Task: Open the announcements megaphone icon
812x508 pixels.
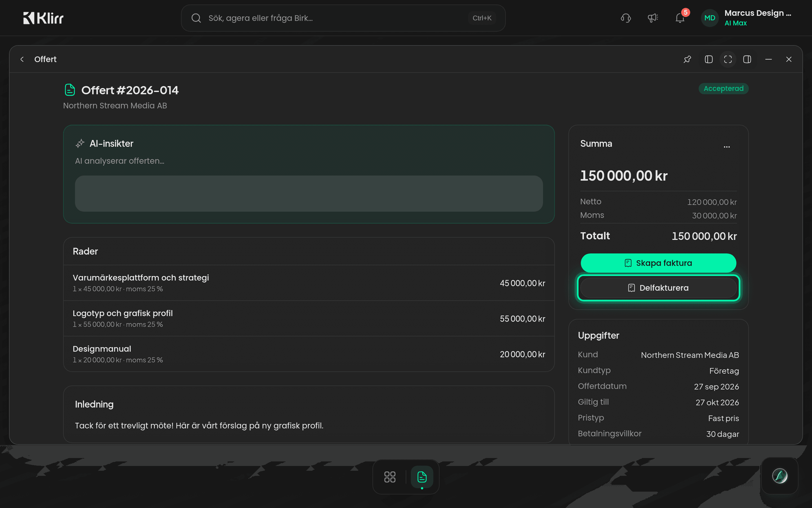Action: tap(653, 18)
